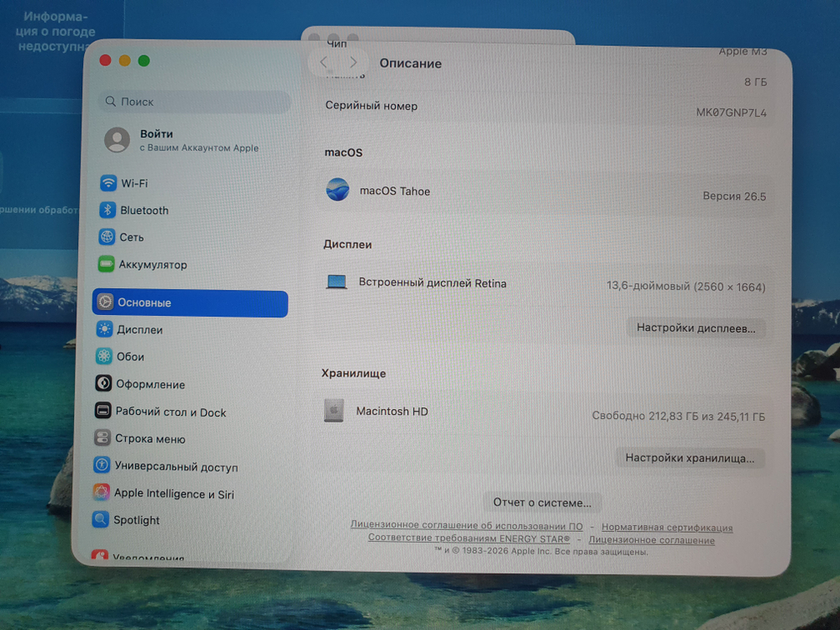Screen dimensions: 840x630
Task: Click the account avatar icon
Action: [x=117, y=140]
